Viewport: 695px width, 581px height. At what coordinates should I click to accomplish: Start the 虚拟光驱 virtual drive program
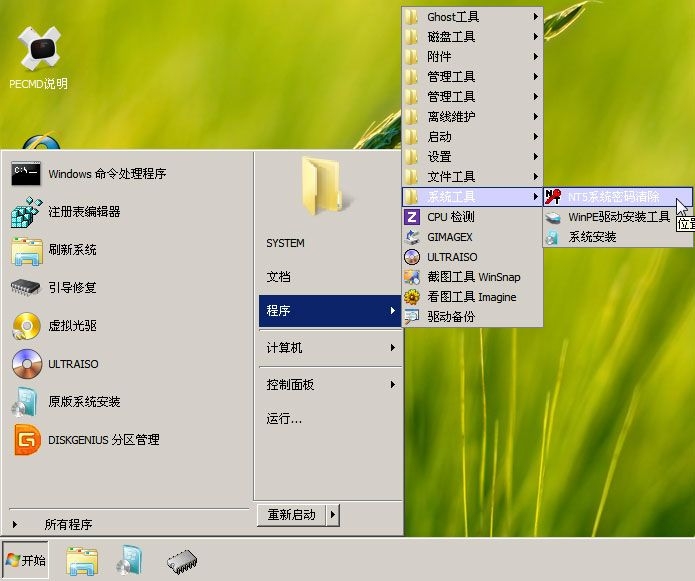(x=72, y=326)
